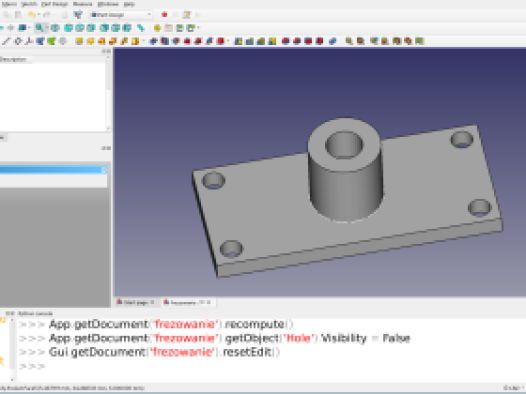The width and height of the screenshot is (526, 394).
Task: Select the Pad feature icon
Action: 79,41
